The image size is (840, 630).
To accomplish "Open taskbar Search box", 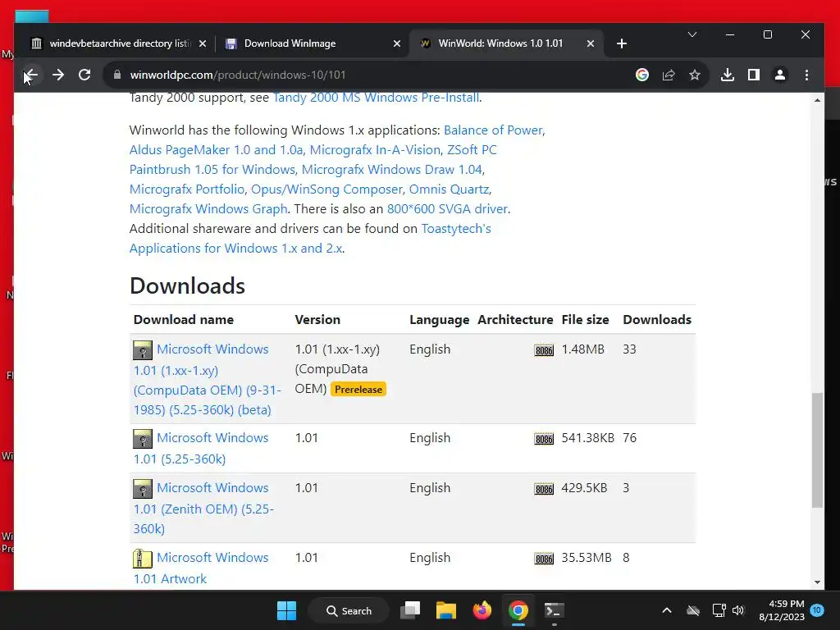I will tap(349, 610).
